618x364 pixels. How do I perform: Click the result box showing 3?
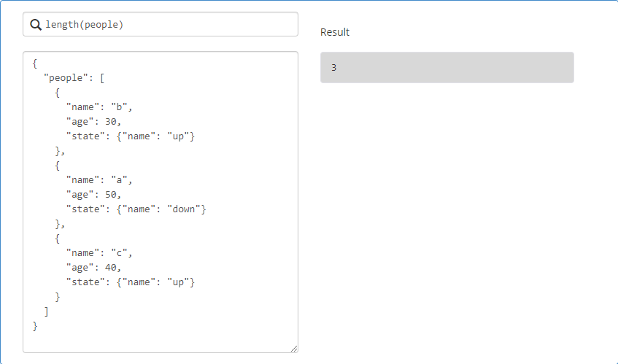point(447,67)
